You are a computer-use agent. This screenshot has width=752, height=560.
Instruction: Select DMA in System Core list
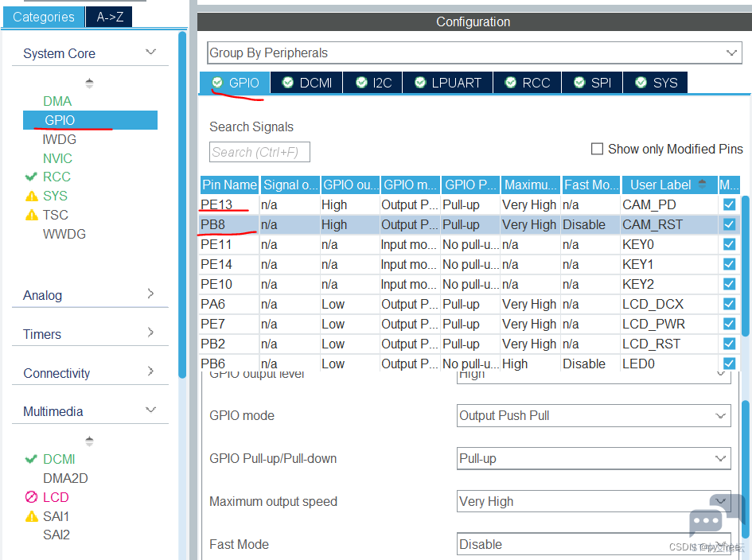(x=57, y=101)
